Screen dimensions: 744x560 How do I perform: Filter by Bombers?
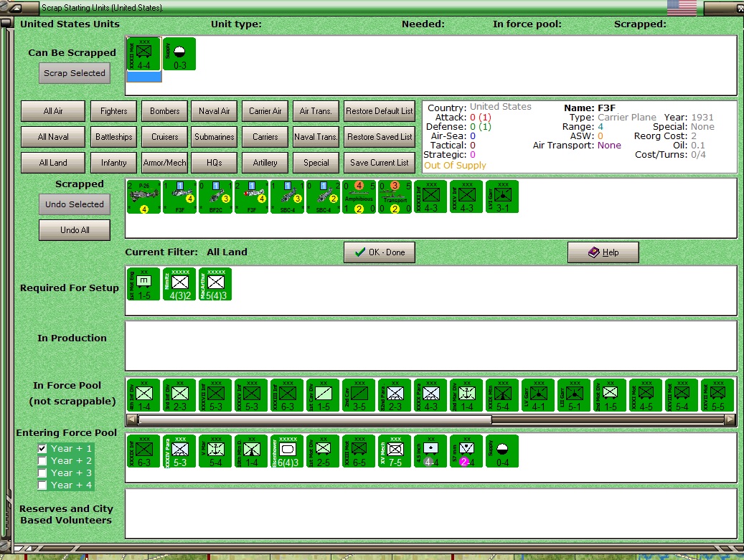(x=164, y=111)
